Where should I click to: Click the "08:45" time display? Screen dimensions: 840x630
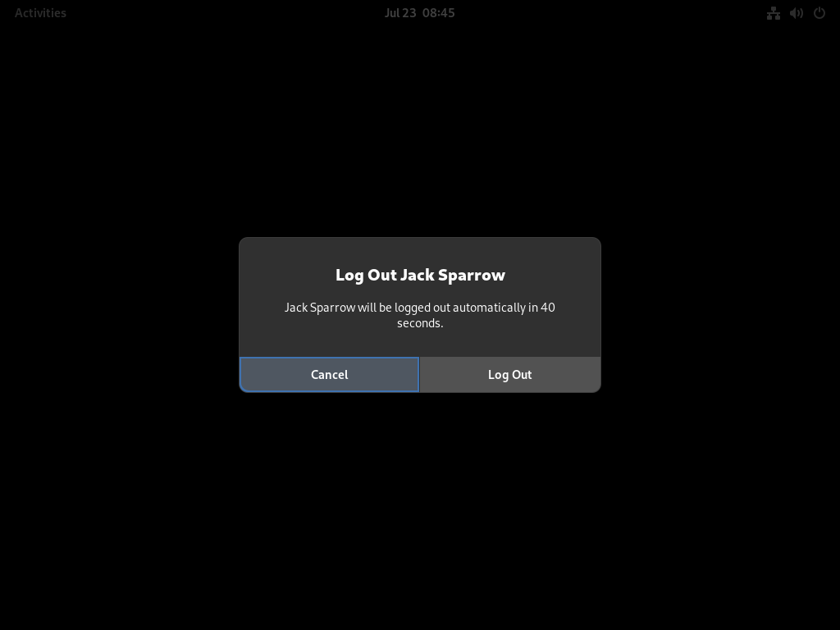tap(438, 13)
